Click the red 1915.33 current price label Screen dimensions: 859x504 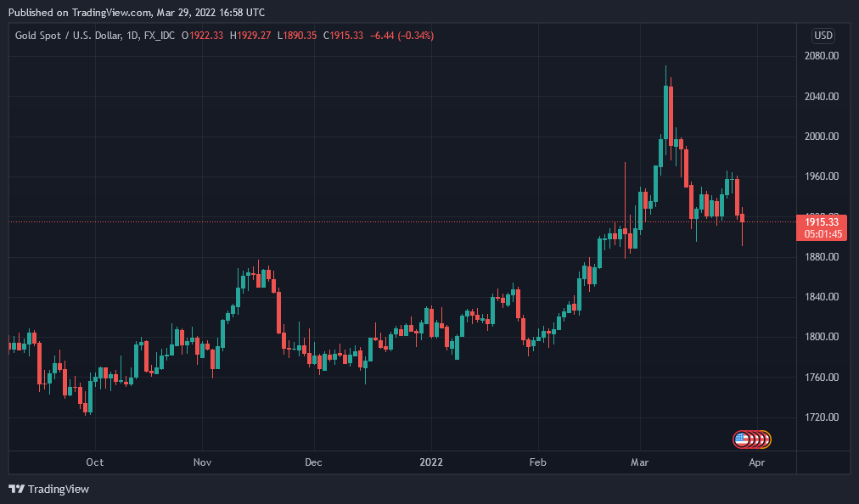[822, 221]
